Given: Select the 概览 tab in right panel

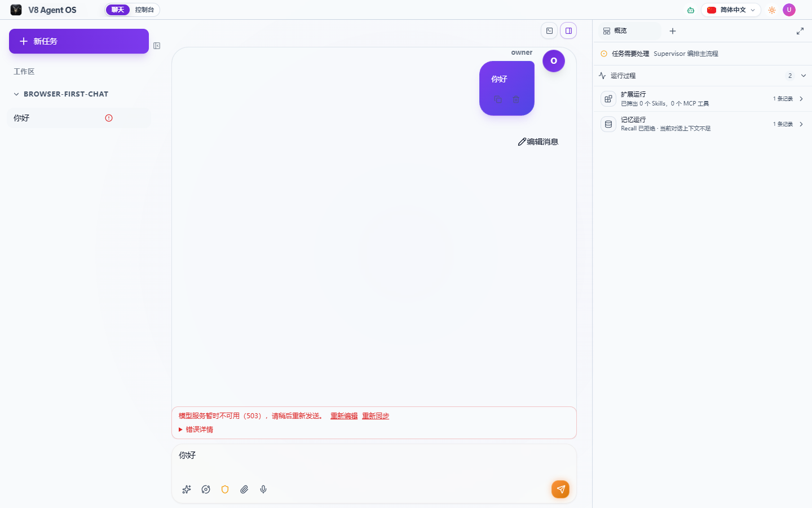Looking at the screenshot, I should [629, 31].
